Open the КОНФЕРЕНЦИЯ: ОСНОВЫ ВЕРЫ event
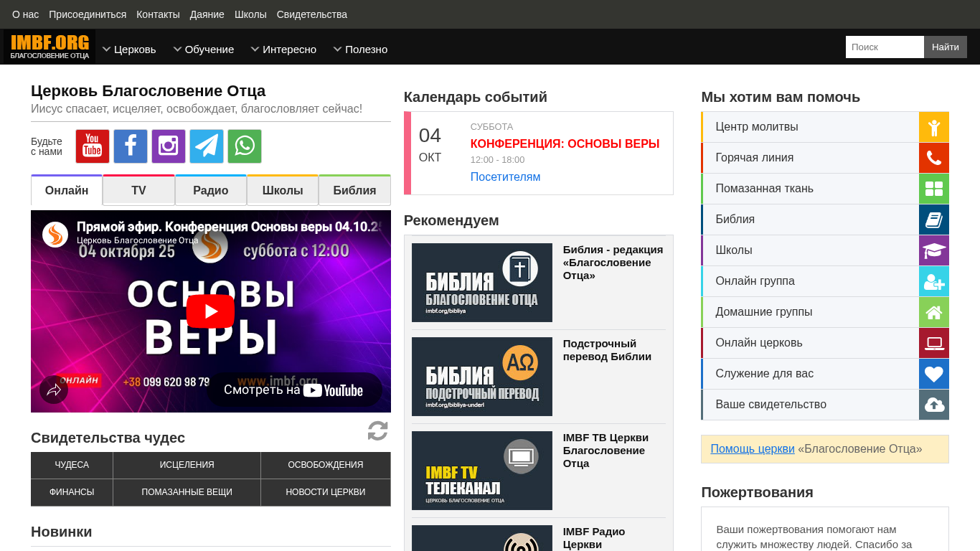The width and height of the screenshot is (980, 551). (x=565, y=143)
